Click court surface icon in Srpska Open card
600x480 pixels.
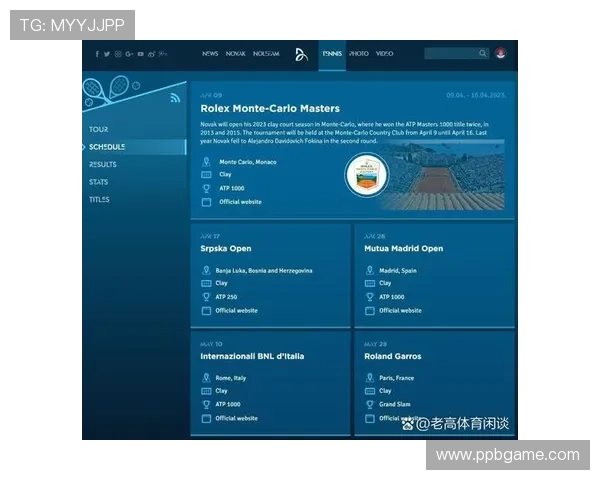pyautogui.click(x=206, y=283)
